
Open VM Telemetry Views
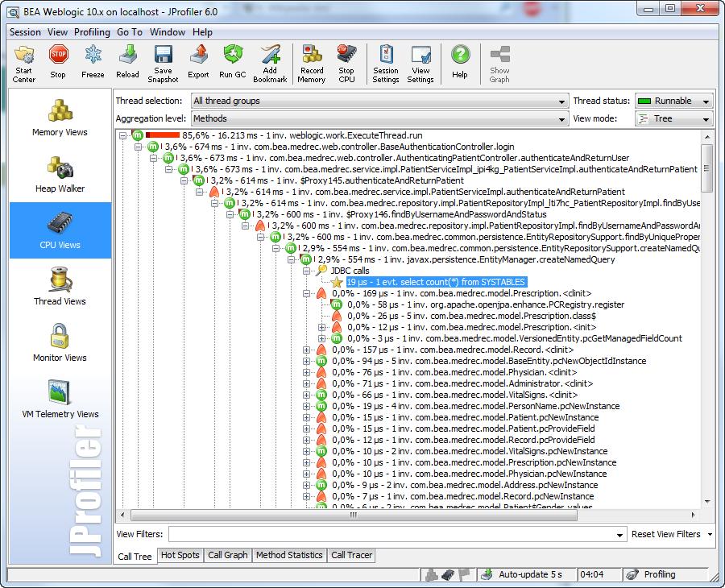click(x=60, y=400)
